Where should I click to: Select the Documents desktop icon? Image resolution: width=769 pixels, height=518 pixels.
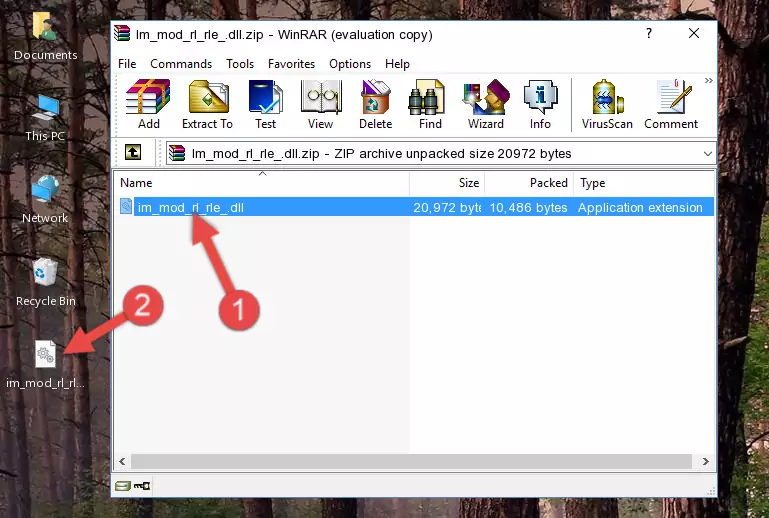[x=45, y=37]
